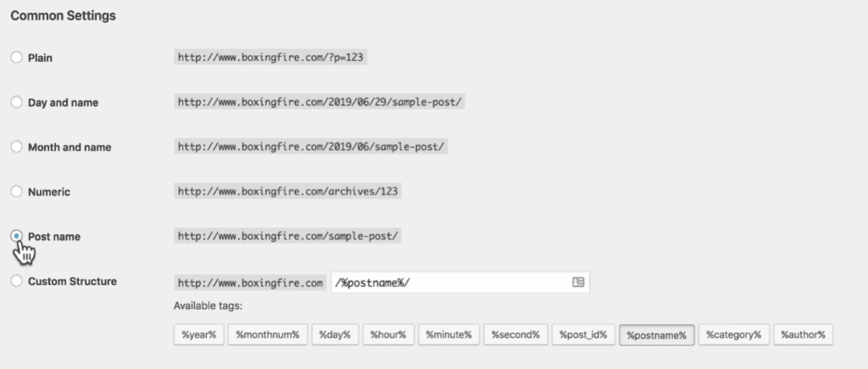Click the autofill icon in custom structure field
The height and width of the screenshot is (369, 868).
point(578,282)
